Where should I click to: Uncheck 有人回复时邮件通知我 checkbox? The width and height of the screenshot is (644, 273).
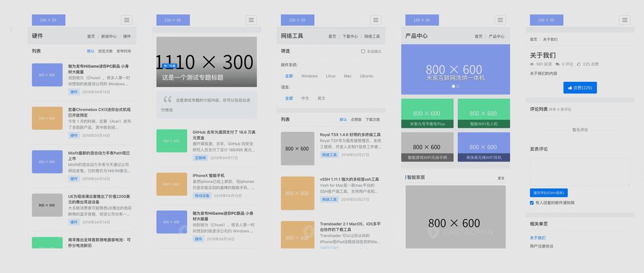pos(532,203)
